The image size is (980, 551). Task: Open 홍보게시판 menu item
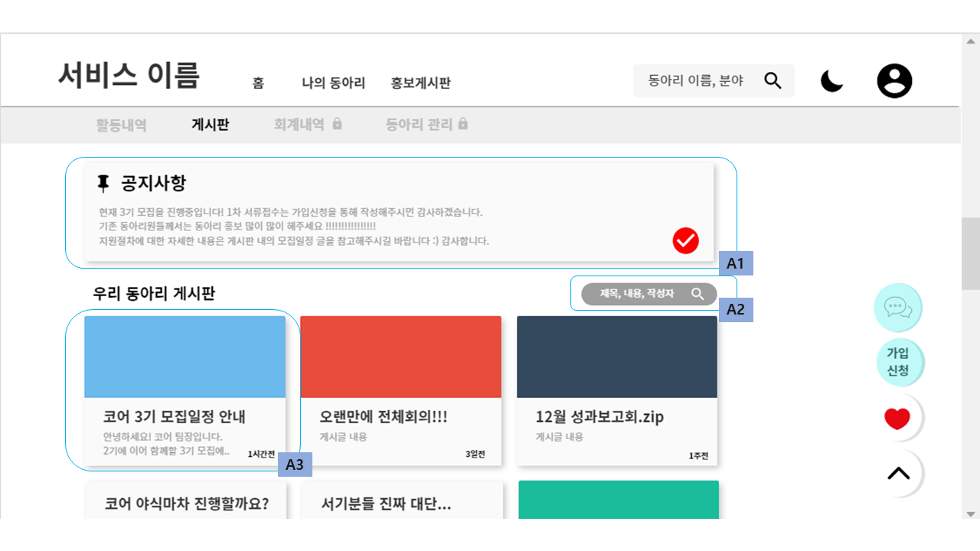click(420, 83)
